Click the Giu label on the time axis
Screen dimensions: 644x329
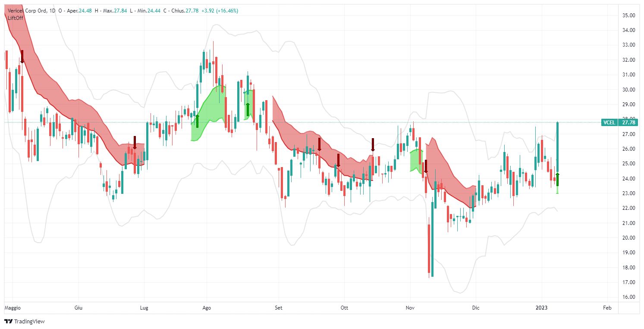[79, 308]
